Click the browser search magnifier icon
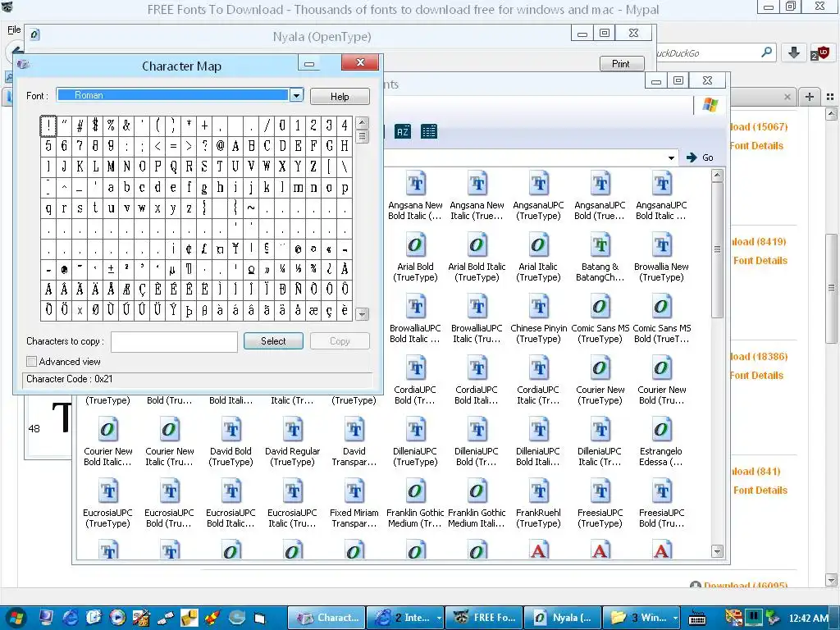This screenshot has height=630, width=840. click(767, 52)
